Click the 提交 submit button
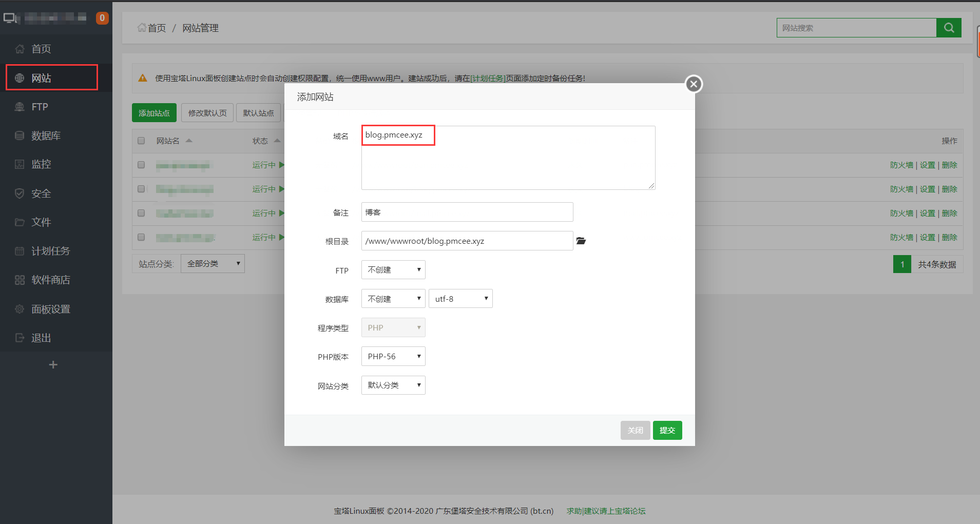 tap(667, 430)
